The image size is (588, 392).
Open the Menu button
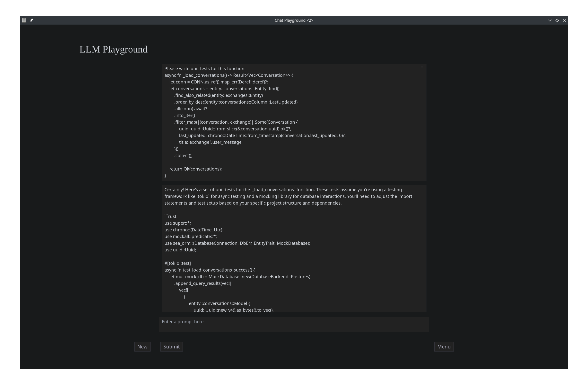point(444,346)
